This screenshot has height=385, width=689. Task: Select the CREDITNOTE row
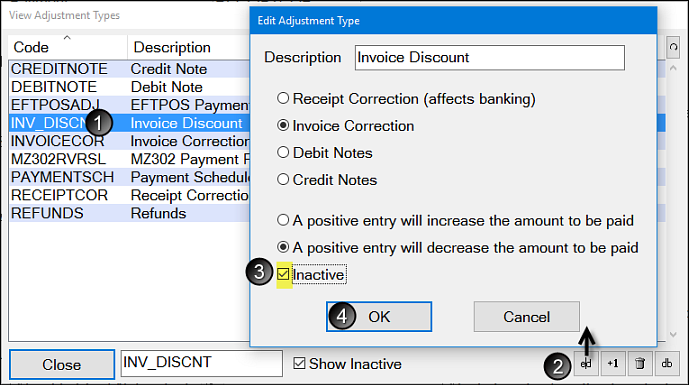click(x=129, y=69)
